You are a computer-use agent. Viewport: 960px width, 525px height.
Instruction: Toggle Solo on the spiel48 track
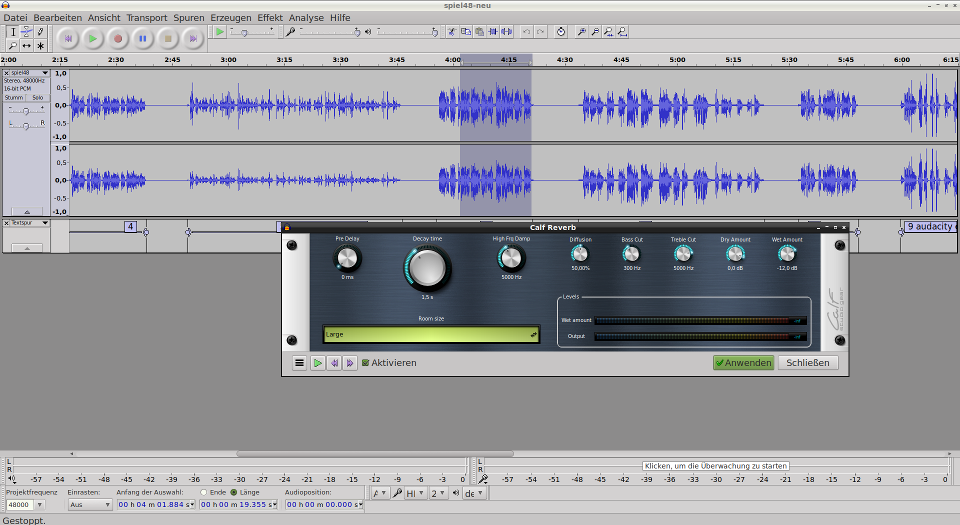[x=37, y=97]
